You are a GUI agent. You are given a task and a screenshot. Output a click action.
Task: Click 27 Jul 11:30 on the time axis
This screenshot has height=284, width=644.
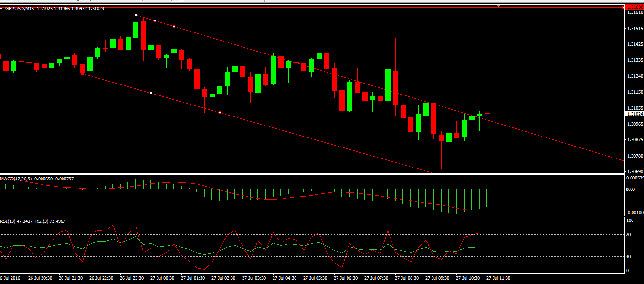click(498, 278)
